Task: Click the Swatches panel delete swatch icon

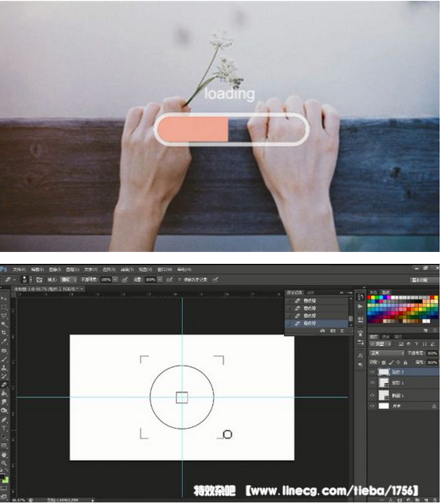Action: point(434,330)
